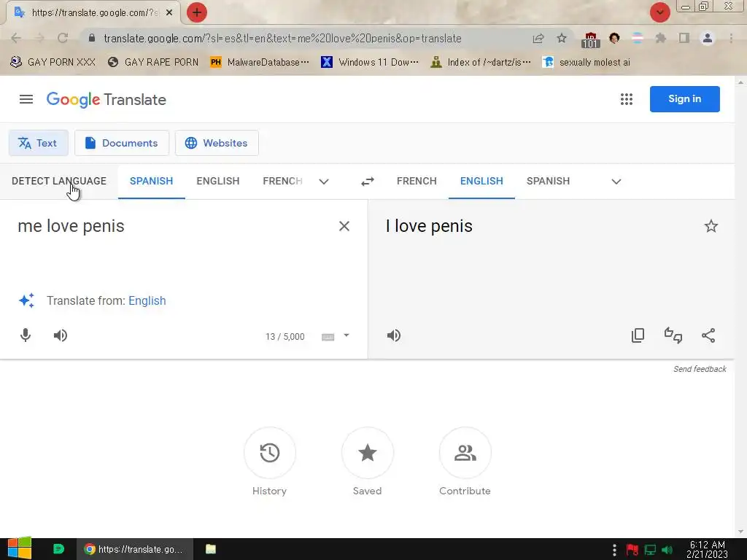The image size is (747, 560).
Task: Open the Chrome profile icon
Action: tap(708, 38)
